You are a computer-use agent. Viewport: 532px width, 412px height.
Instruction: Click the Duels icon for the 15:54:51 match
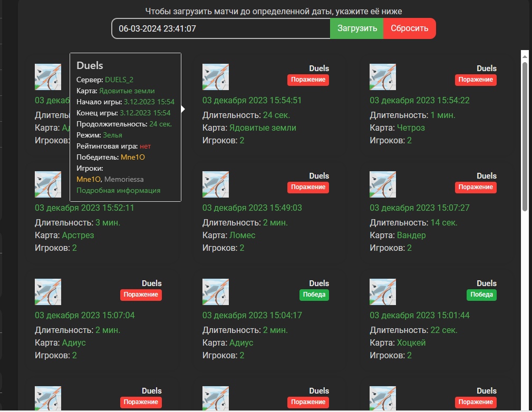tap(216, 77)
